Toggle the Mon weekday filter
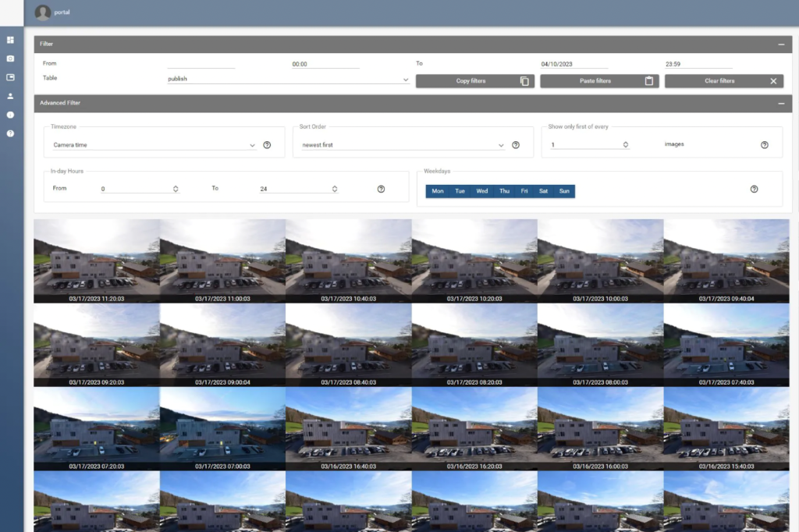 coord(438,191)
